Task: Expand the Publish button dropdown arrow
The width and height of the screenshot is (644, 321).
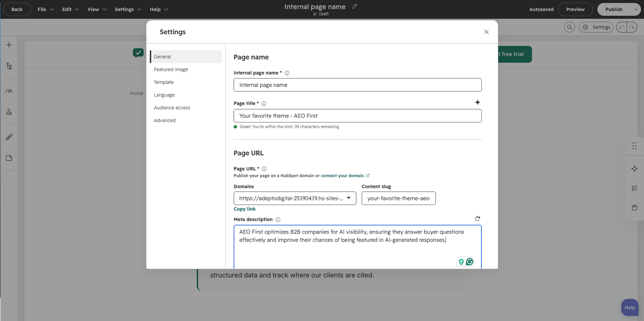Action: (636, 9)
